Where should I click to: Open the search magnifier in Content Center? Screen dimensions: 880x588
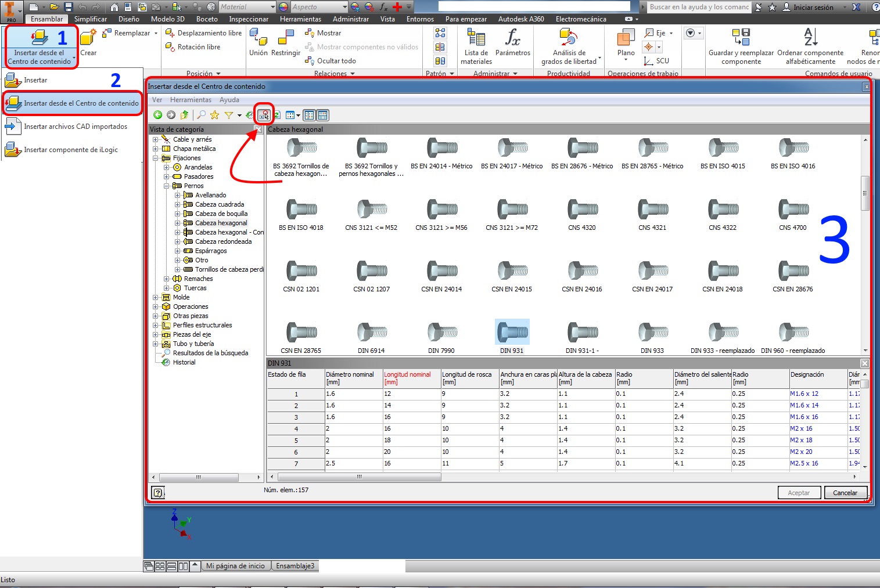[x=202, y=115]
